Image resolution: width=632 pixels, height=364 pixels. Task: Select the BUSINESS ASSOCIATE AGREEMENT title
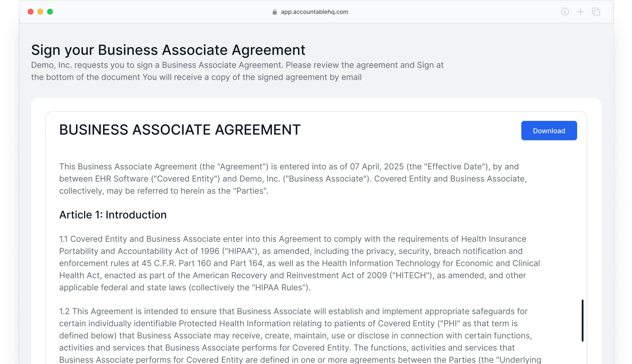[x=180, y=130]
